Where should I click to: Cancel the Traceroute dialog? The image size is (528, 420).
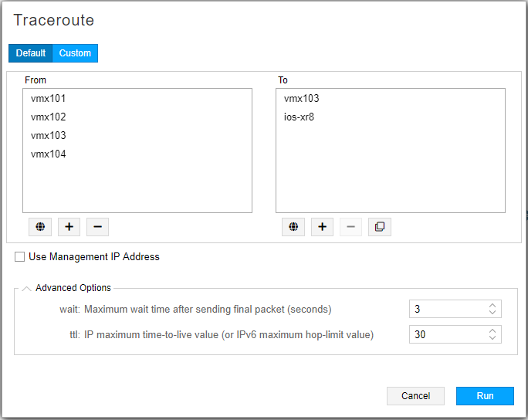pos(415,396)
